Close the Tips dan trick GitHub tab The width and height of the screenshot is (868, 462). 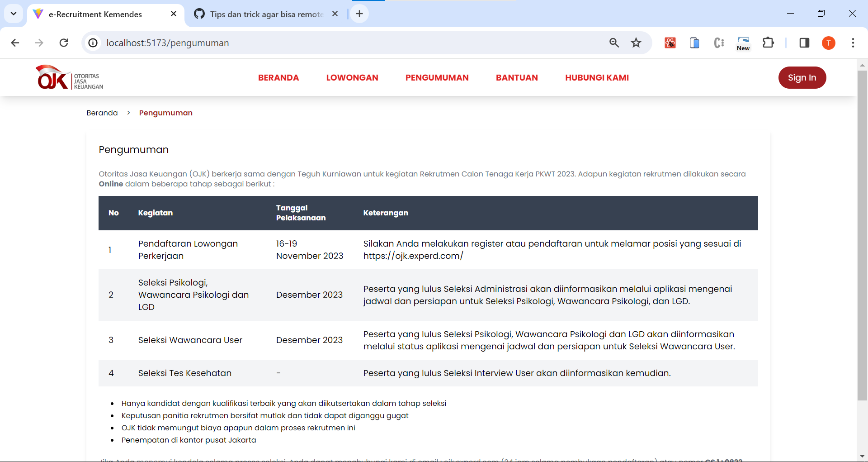coord(335,14)
